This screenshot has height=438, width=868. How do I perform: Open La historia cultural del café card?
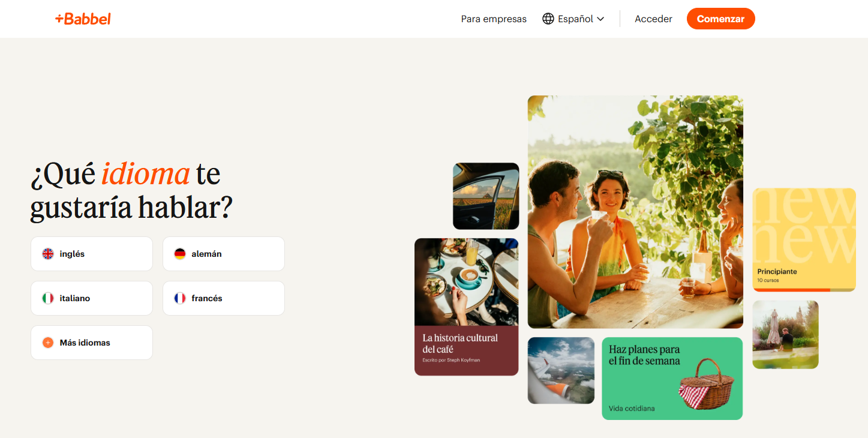466,307
